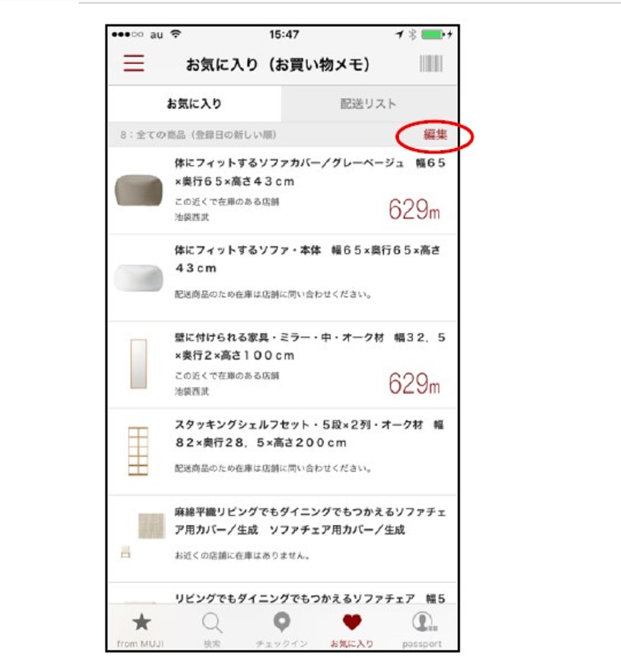
Task: Tap the red 編集 edit button
Action: click(x=435, y=135)
